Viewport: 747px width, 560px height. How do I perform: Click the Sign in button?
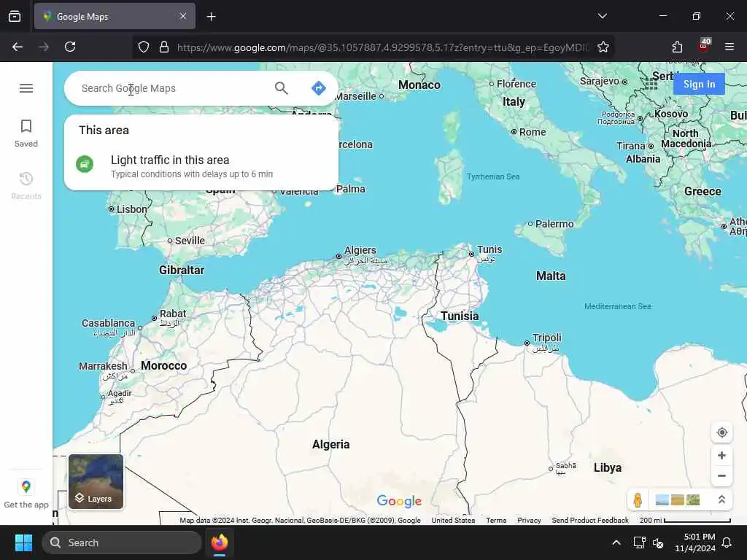(x=699, y=85)
